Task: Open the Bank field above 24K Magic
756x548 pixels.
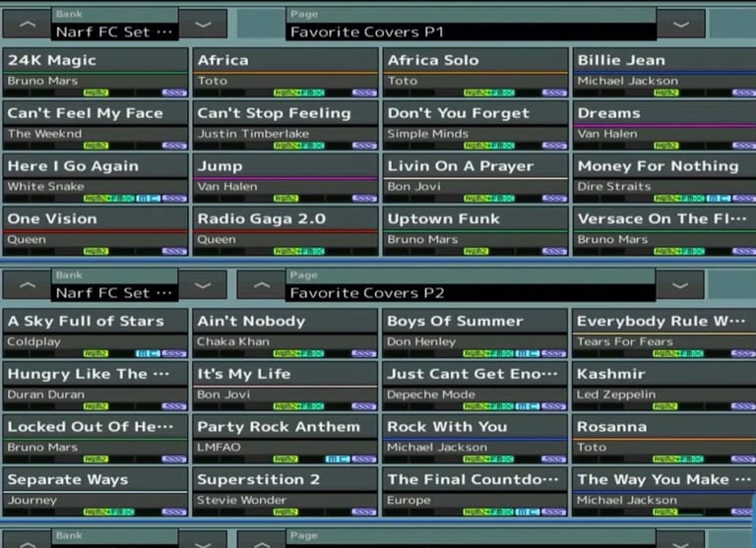Action: tap(115, 24)
